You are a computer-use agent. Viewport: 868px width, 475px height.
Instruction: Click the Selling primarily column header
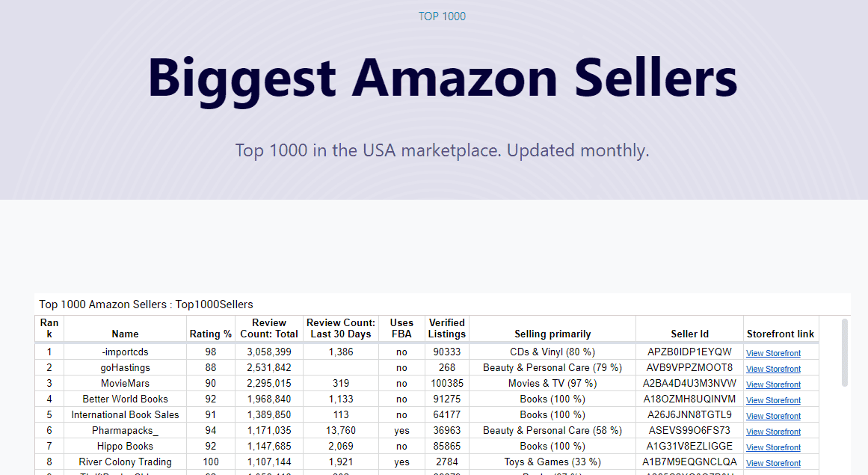[552, 334]
